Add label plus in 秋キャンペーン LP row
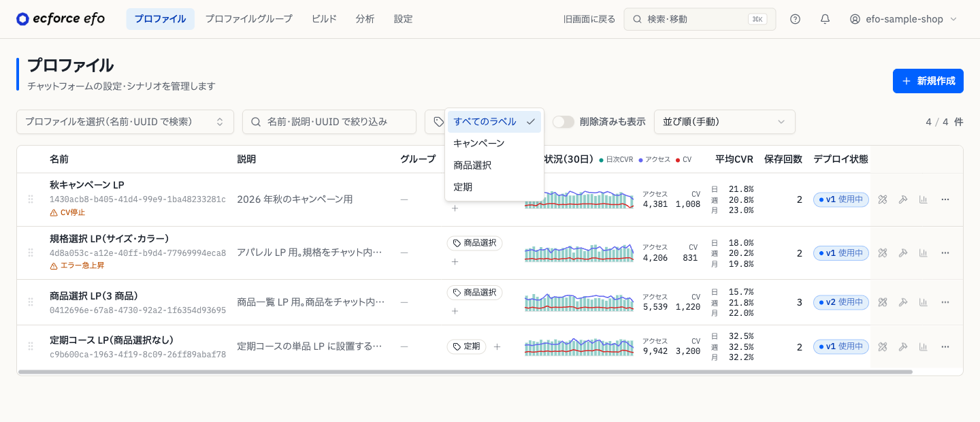This screenshot has width=980, height=422. click(x=455, y=208)
